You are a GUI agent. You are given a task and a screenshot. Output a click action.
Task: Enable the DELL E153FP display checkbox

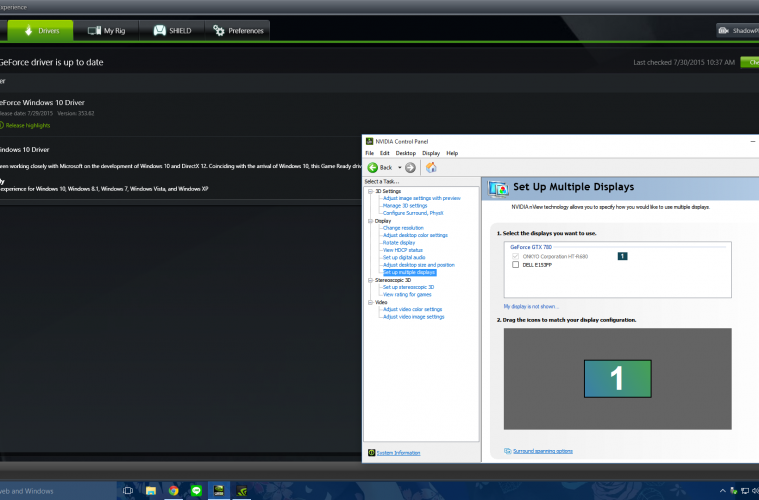point(516,265)
